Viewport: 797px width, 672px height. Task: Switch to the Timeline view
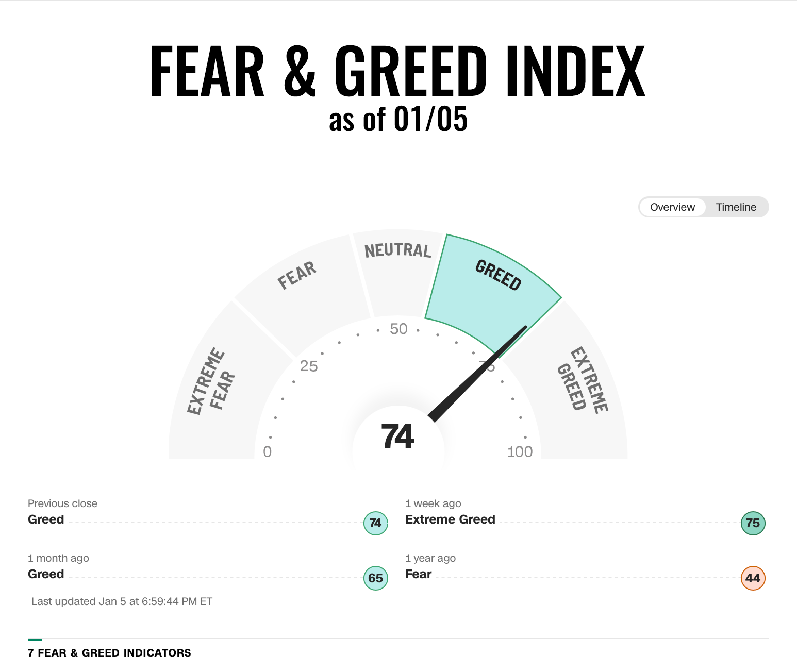point(736,207)
